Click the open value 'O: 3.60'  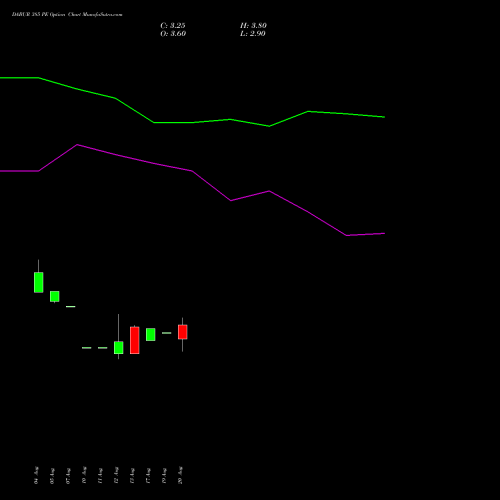[173, 34]
